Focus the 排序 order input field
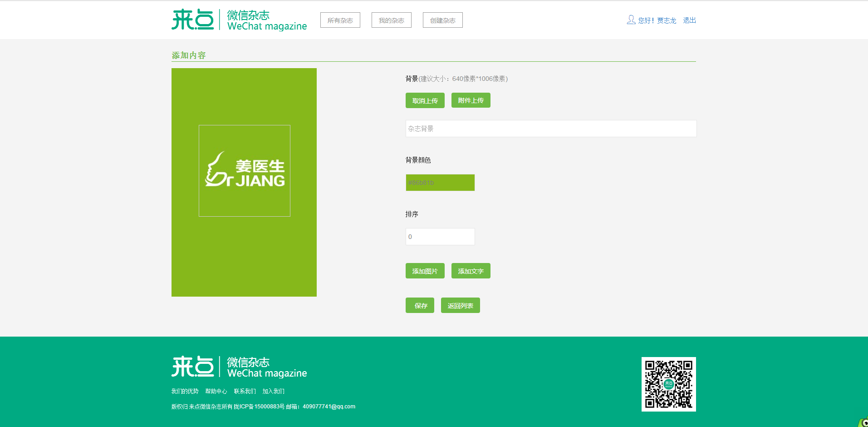The image size is (868, 427). coord(440,237)
